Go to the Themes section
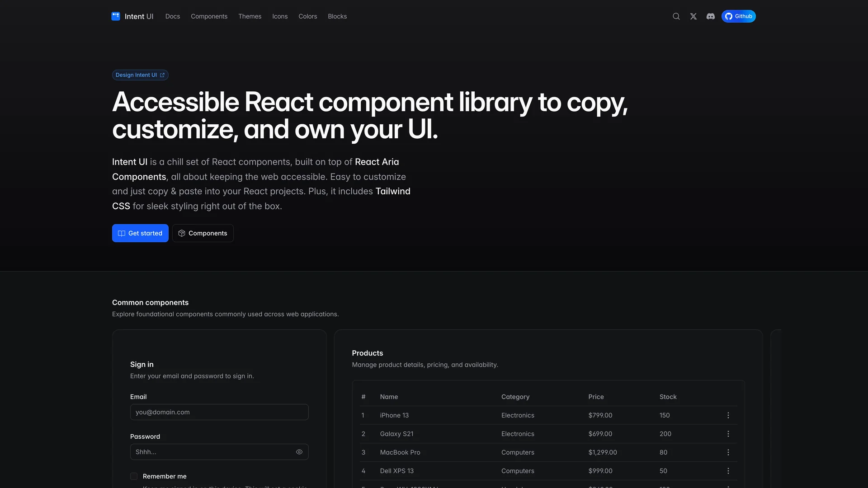The image size is (868, 488). coord(250,16)
